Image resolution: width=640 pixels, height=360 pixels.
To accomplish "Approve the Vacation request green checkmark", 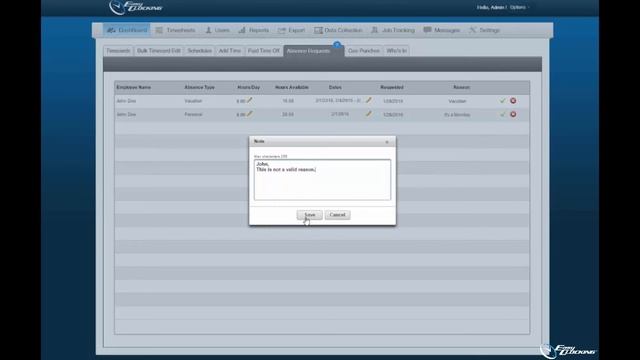I will coord(502,100).
